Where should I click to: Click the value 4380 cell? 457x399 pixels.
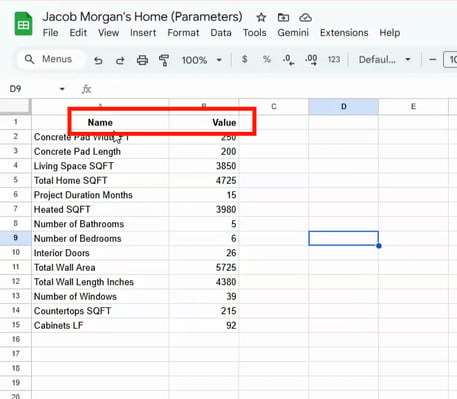point(204,282)
